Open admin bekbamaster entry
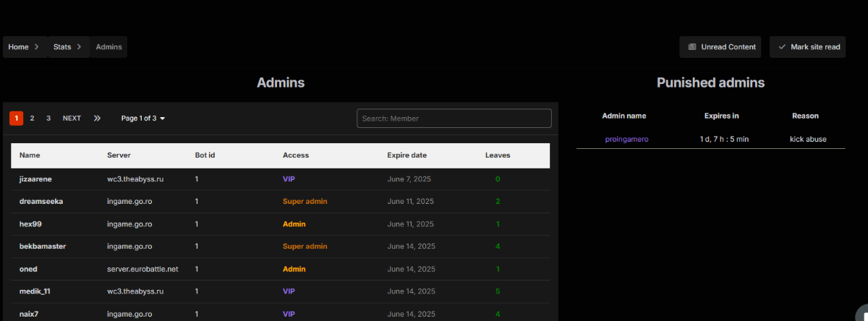Image resolution: width=868 pixels, height=321 pixels. click(x=43, y=247)
